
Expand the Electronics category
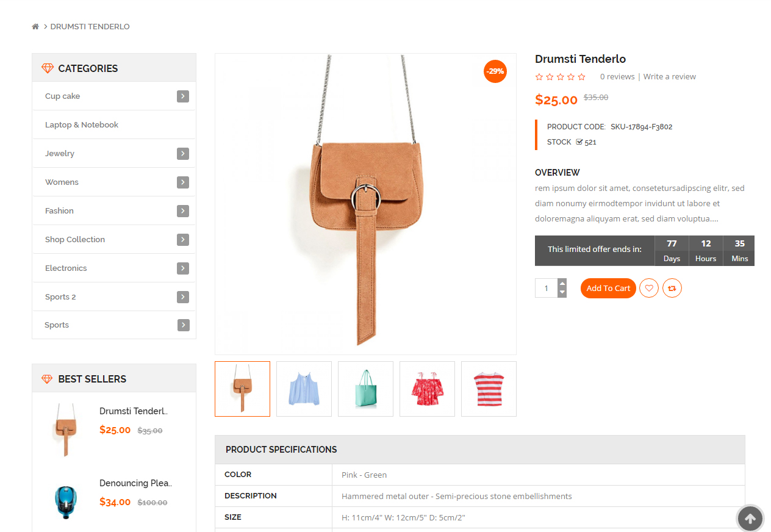click(x=183, y=268)
